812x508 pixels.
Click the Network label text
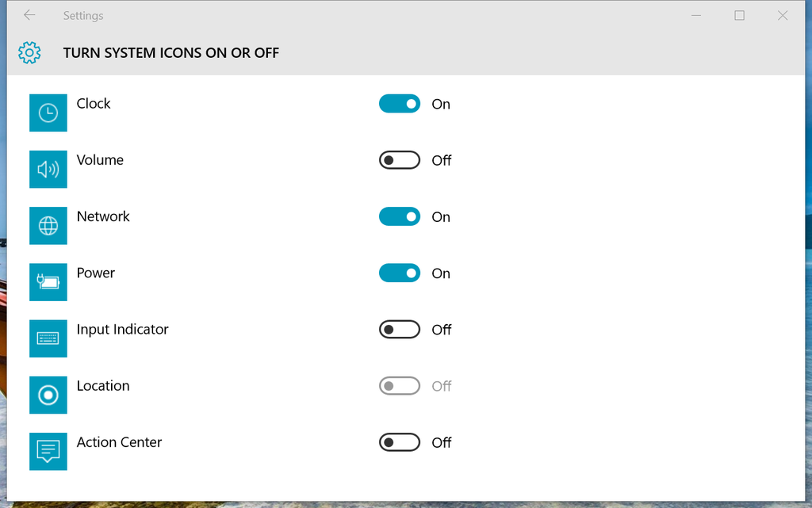pyautogui.click(x=102, y=216)
